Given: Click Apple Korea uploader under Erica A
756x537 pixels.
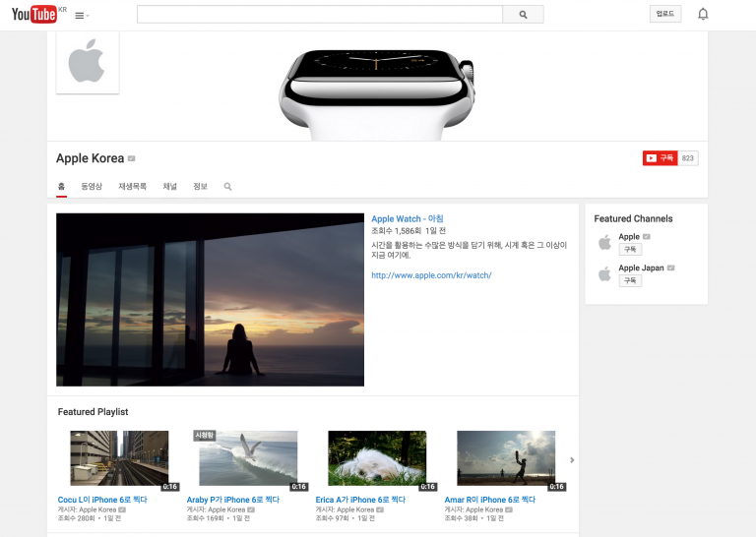Looking at the screenshot, I should (x=355, y=509).
